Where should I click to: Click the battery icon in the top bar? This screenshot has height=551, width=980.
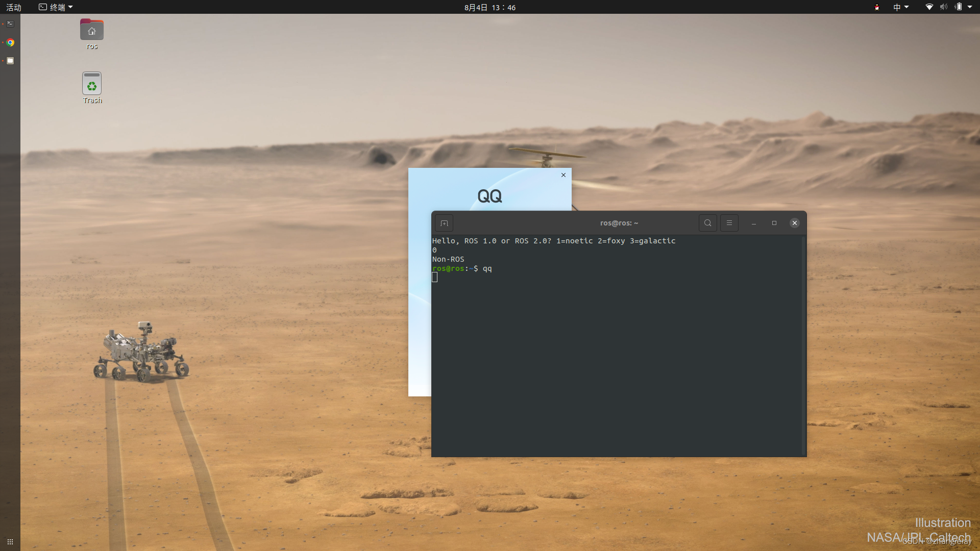click(959, 7)
